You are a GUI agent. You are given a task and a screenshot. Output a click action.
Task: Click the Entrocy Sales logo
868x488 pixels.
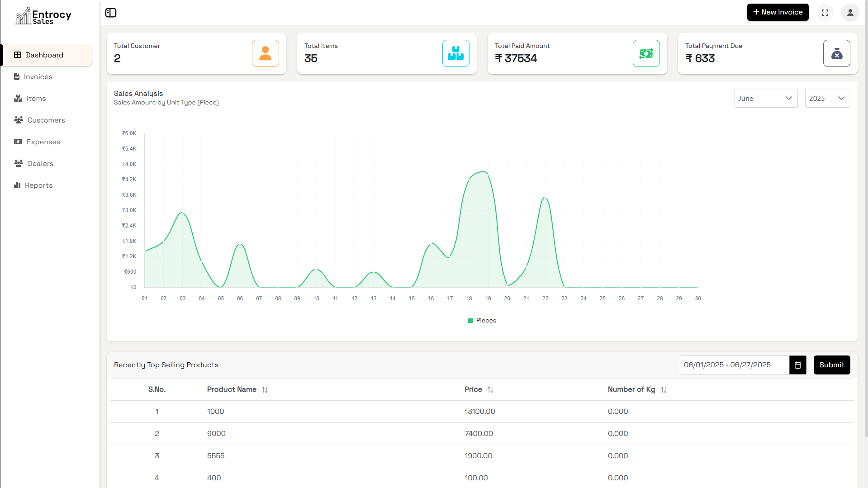click(x=44, y=16)
